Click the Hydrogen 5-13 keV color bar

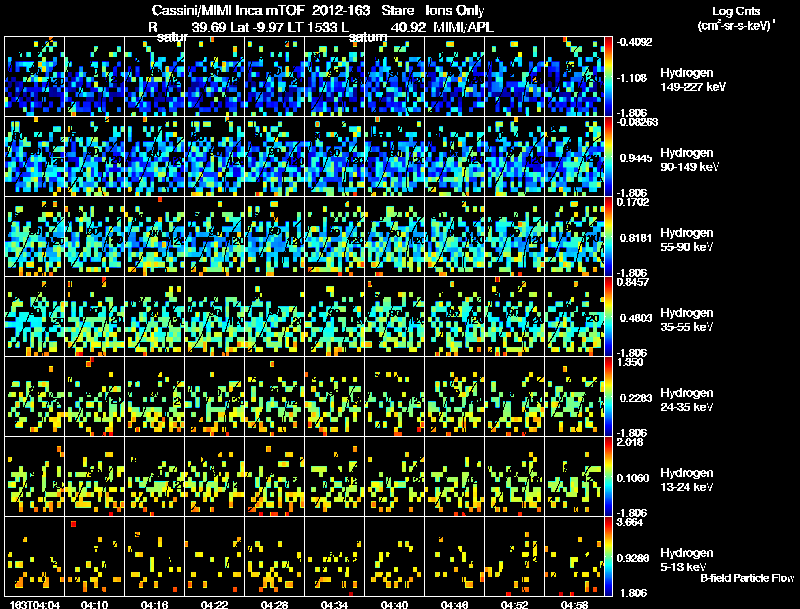pos(608,556)
